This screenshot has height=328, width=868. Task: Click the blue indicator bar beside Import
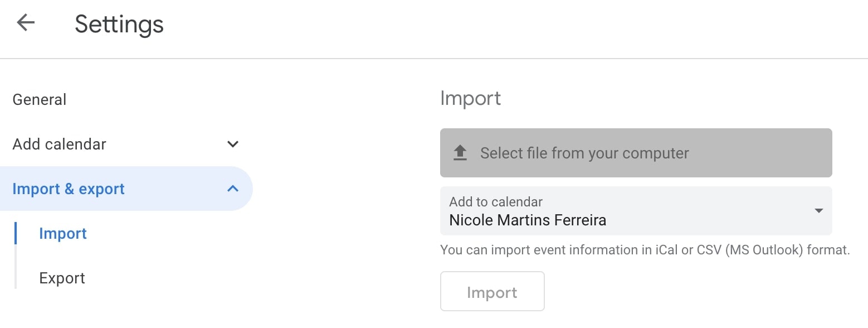16,233
